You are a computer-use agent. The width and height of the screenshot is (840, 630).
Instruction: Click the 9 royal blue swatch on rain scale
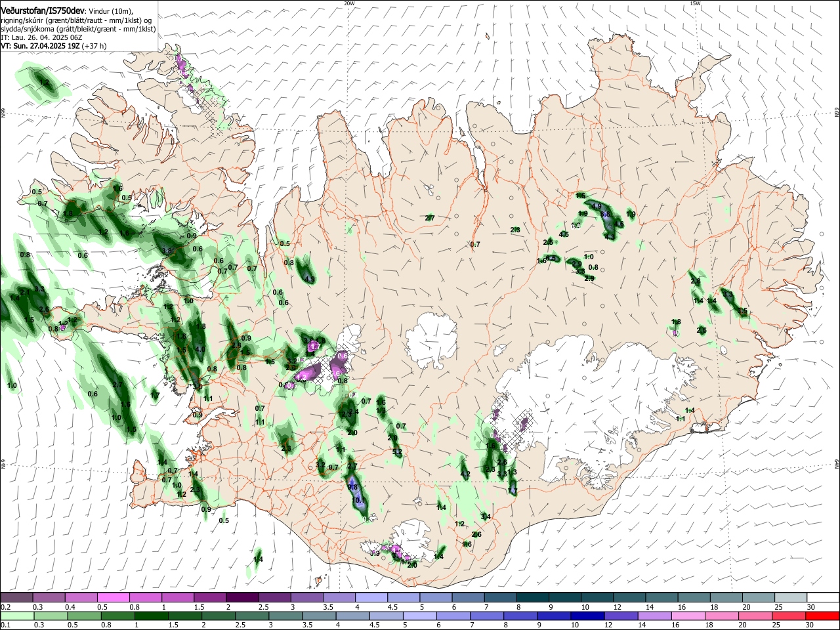click(555, 616)
